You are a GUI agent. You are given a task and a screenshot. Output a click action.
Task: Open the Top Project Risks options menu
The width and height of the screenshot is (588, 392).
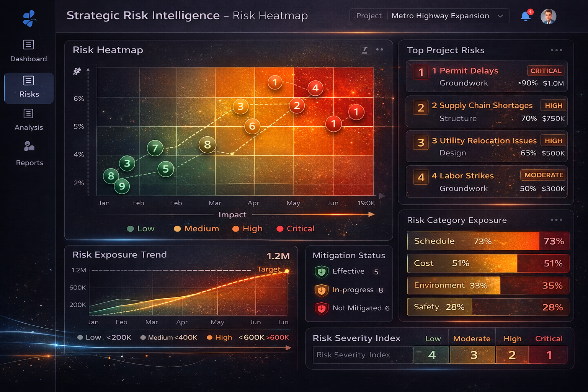click(556, 50)
